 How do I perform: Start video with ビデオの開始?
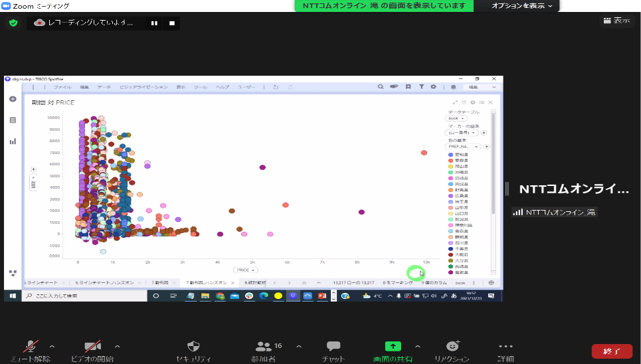[92, 351]
